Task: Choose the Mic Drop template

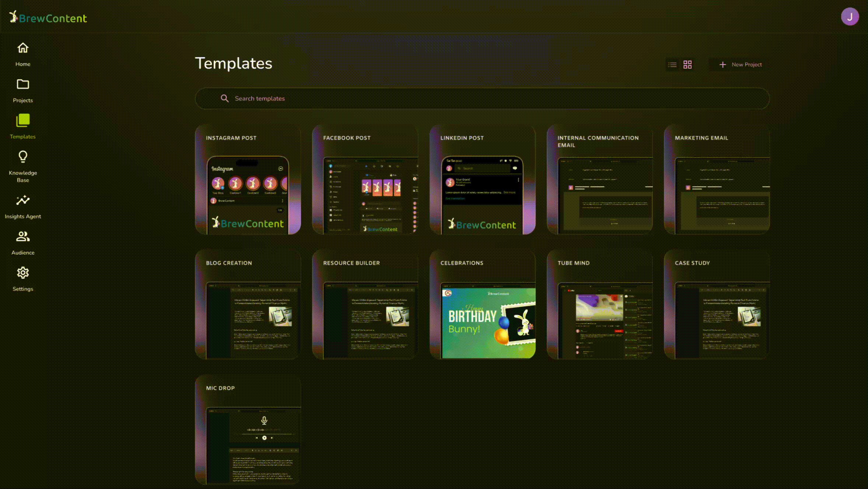Action: click(248, 430)
